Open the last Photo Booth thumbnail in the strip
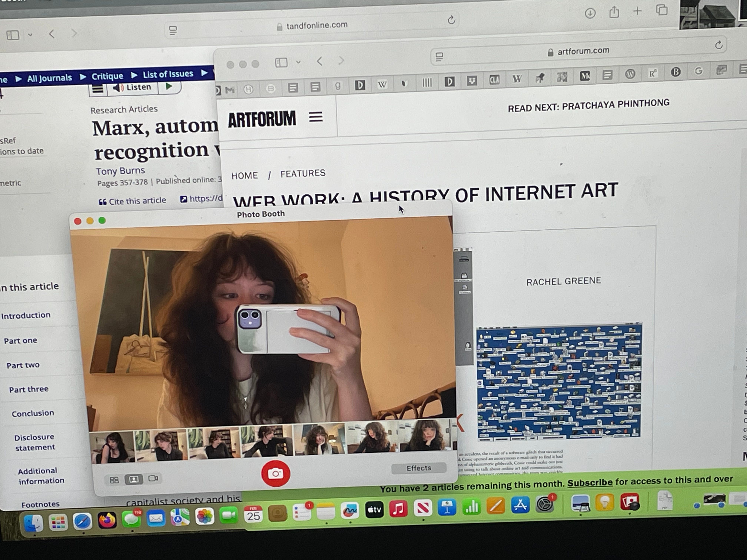The width and height of the screenshot is (747, 560). tap(425, 435)
